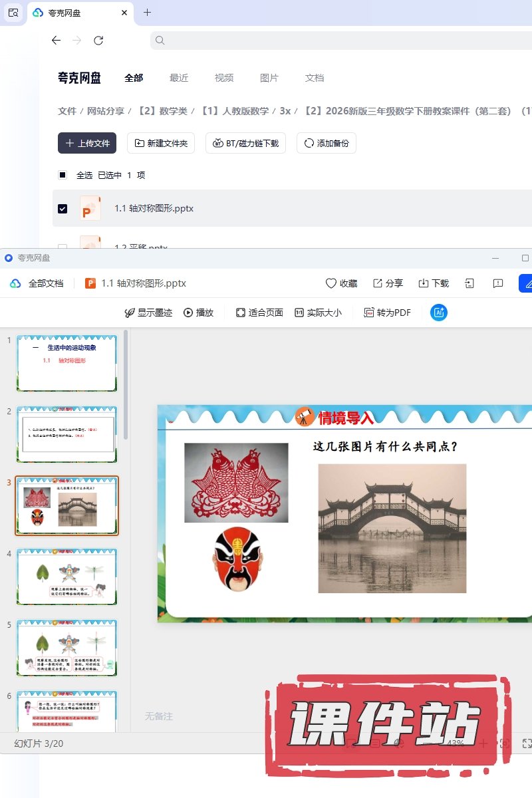Click the 新建文件夹 button
532x798 pixels.
pyautogui.click(x=161, y=143)
